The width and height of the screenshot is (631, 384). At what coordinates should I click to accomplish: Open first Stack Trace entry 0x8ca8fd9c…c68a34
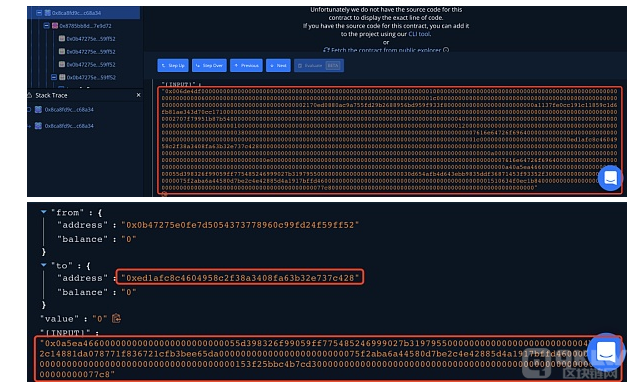click(x=64, y=109)
